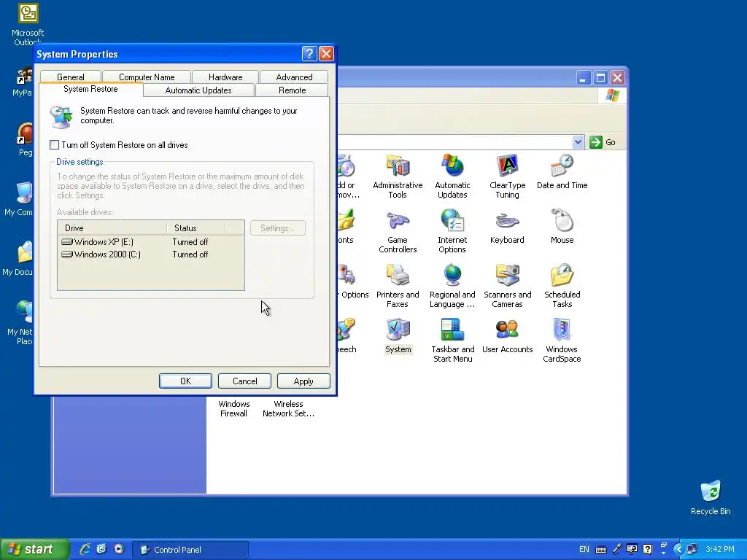The width and height of the screenshot is (747, 560).
Task: Open Keyboard settings icon
Action: (507, 227)
